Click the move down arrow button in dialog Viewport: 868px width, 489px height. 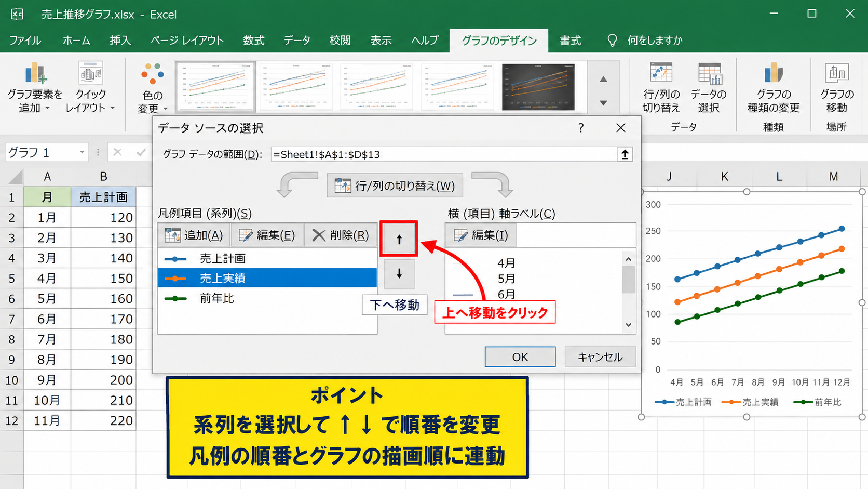(x=399, y=273)
